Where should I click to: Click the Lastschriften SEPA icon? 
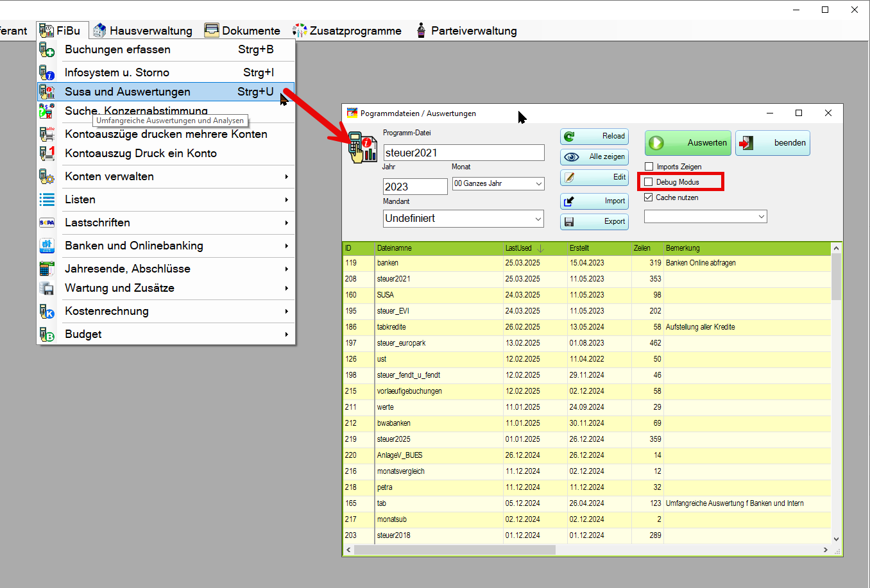[47, 223]
